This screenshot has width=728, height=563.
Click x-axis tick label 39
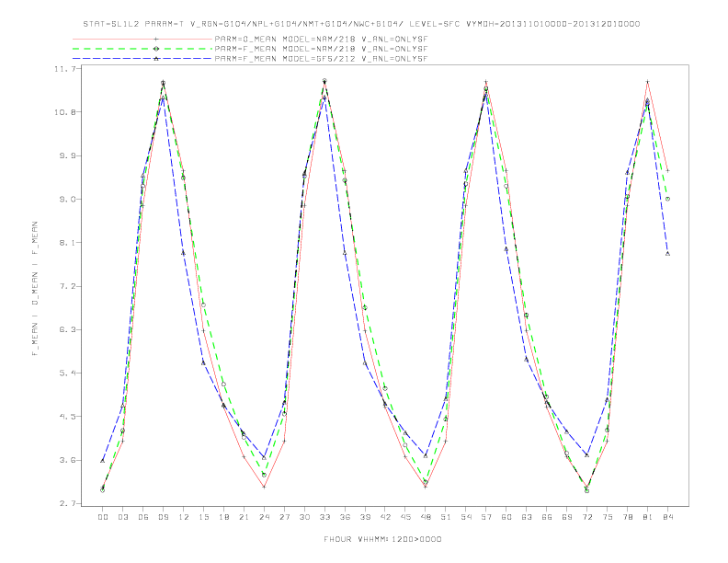pyautogui.click(x=365, y=517)
